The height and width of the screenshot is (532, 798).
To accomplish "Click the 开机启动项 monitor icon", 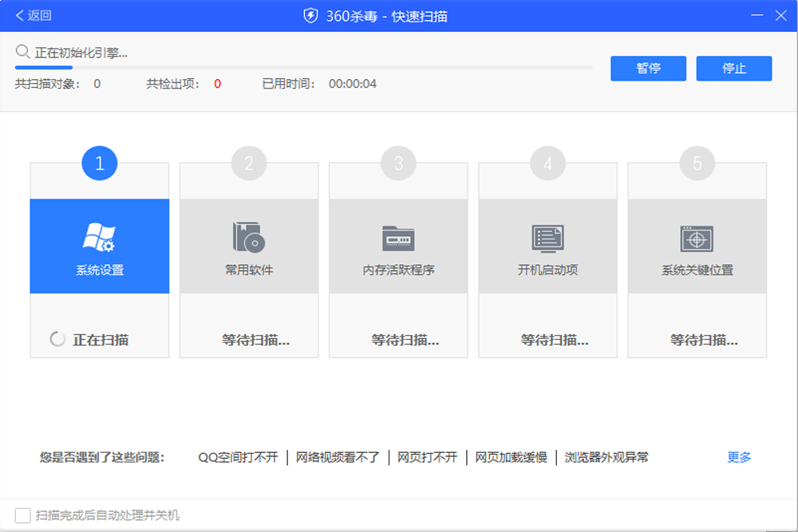I will click(x=547, y=238).
